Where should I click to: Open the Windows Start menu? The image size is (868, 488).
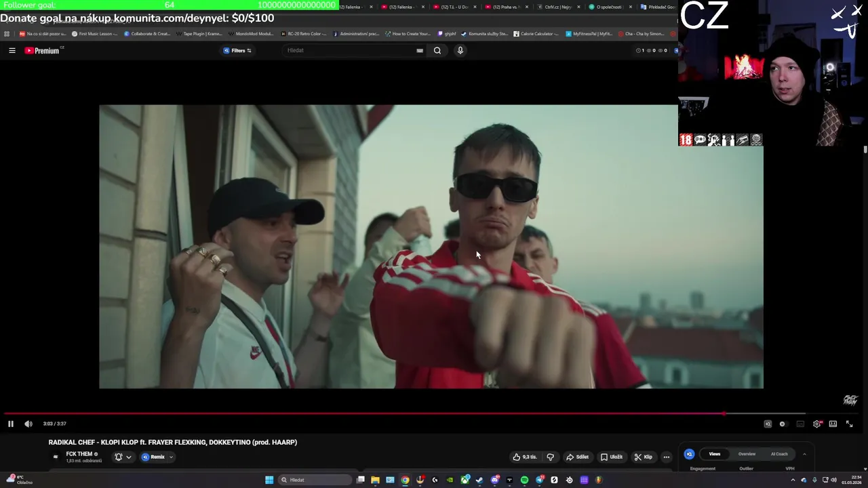tap(269, 480)
